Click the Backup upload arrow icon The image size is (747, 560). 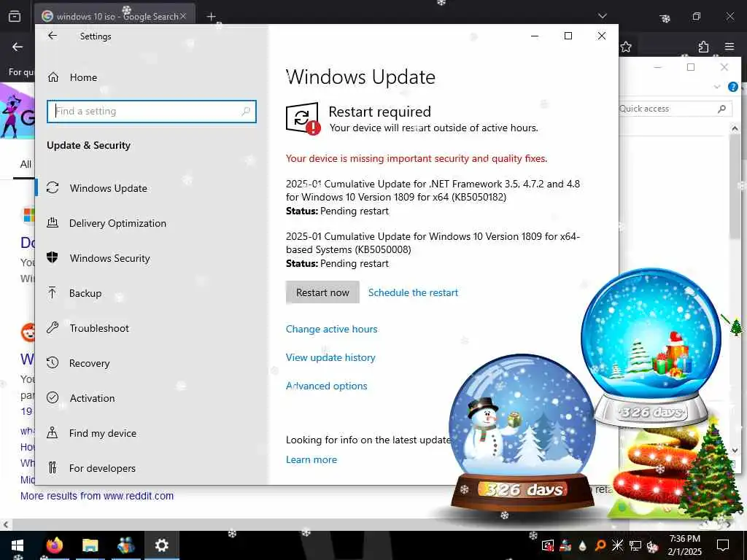coord(53,292)
